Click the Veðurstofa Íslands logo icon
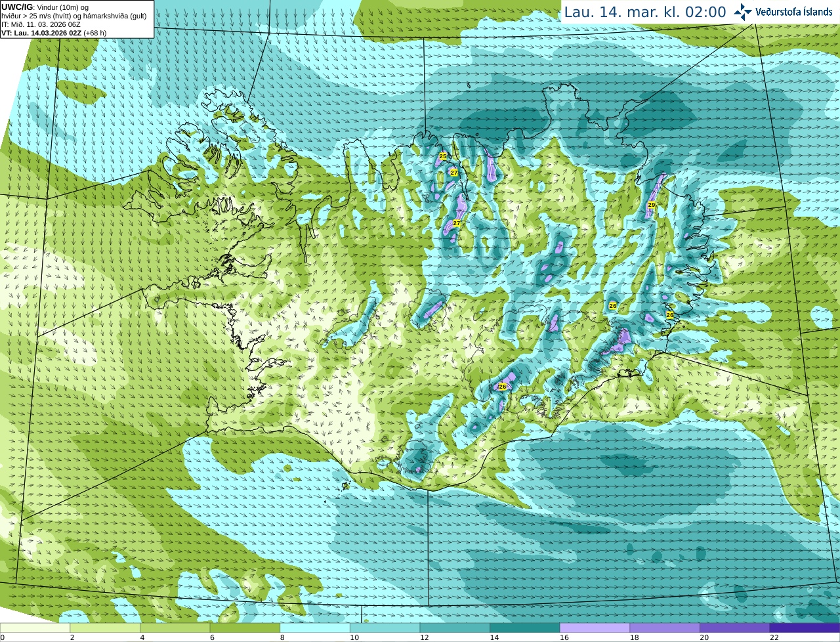Screen dimensions: 840x642 pos(743,12)
